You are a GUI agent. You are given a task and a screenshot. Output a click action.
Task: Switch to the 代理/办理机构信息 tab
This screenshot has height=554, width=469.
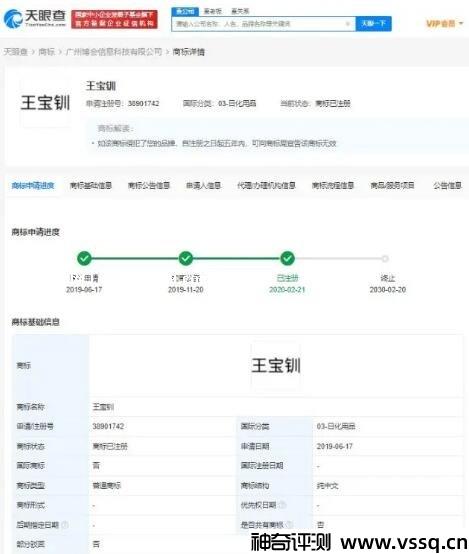point(266,185)
